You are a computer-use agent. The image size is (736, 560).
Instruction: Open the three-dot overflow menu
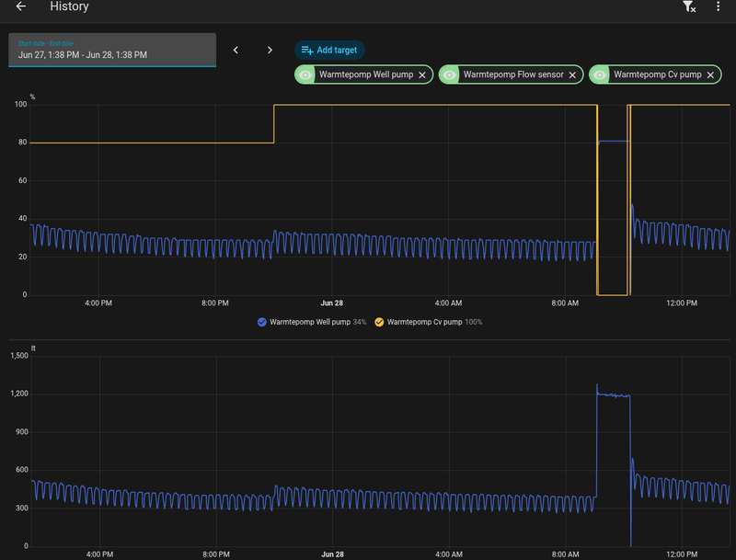(718, 6)
